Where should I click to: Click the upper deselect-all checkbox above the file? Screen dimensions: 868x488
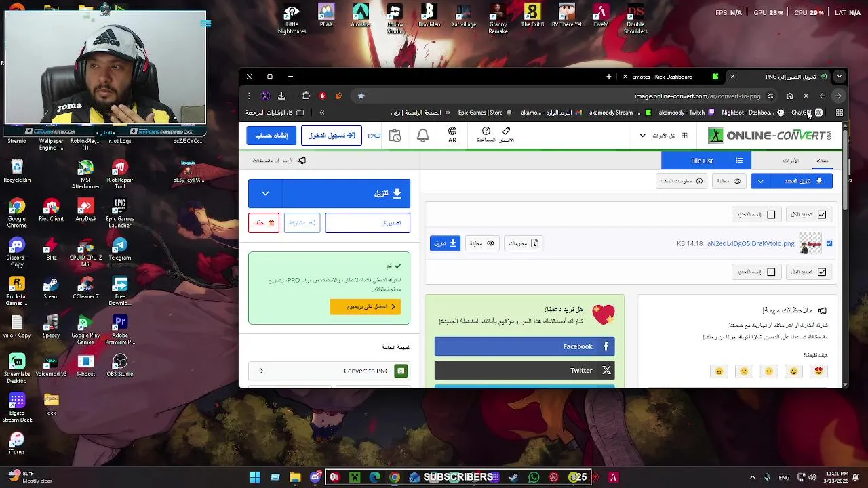point(771,214)
